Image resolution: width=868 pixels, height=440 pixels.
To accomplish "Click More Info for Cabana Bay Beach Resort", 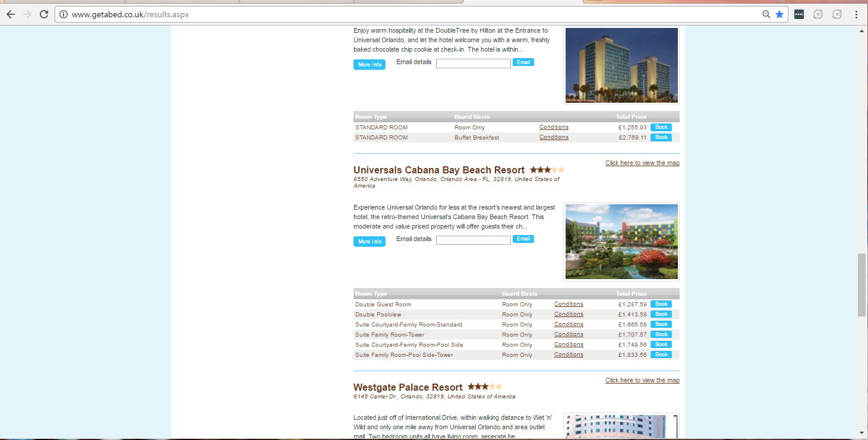I will [x=370, y=242].
